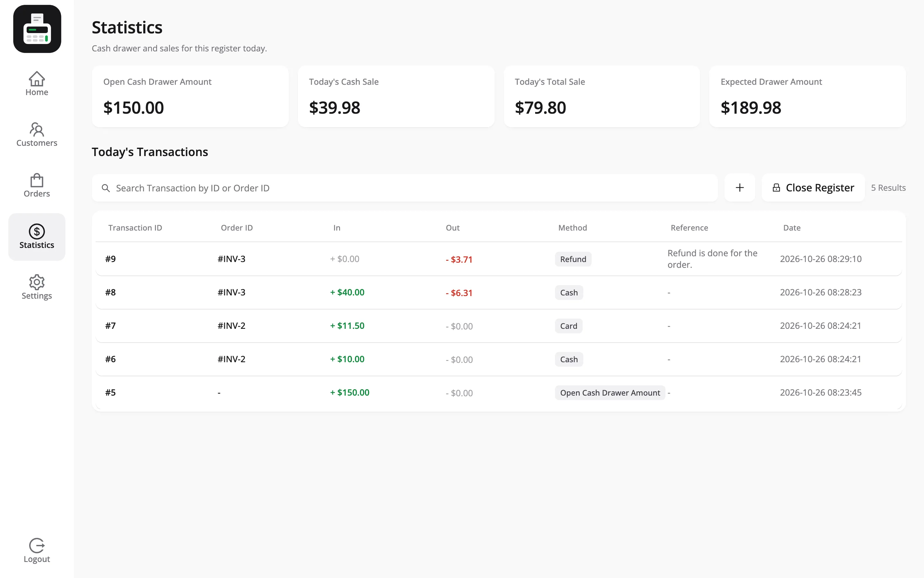
Task: Click the Close Register button
Action: 813,188
